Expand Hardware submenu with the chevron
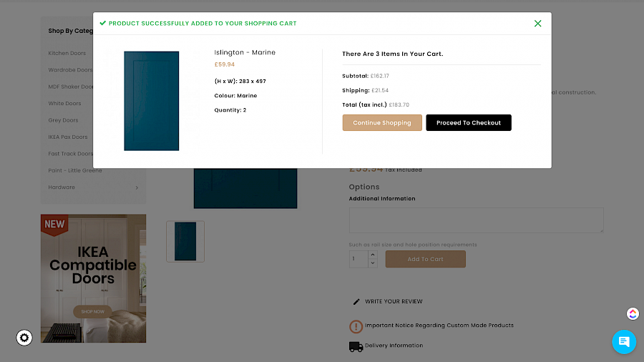644x362 pixels. 137,187
